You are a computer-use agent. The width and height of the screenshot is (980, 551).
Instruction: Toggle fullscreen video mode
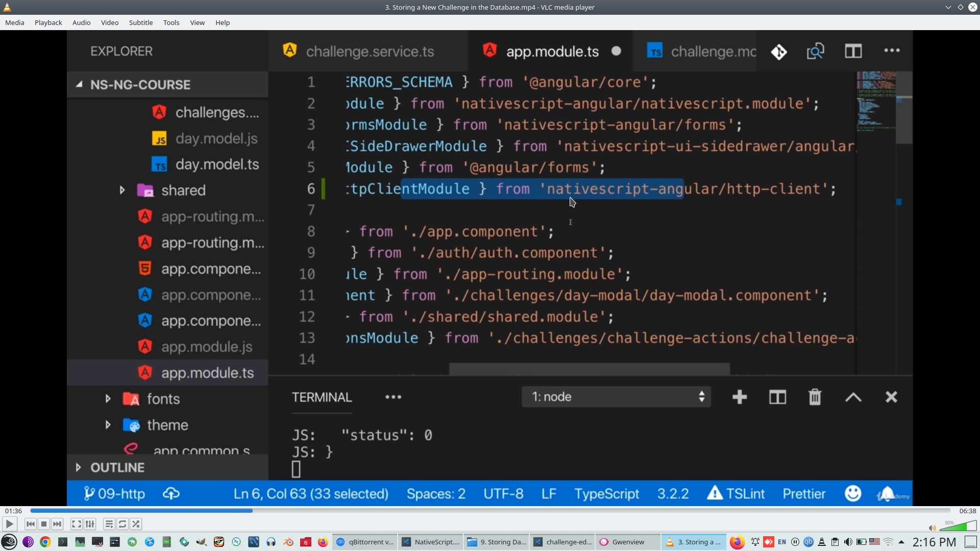tap(76, 524)
